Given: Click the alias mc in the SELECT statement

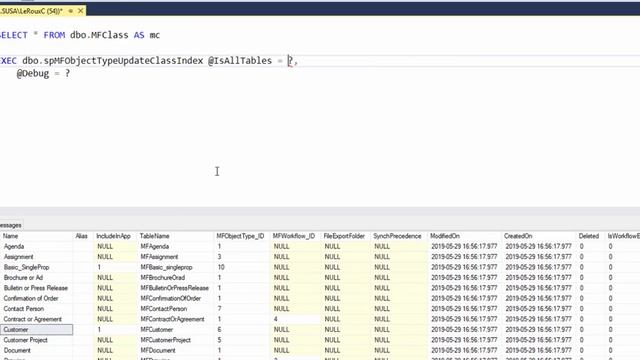Looking at the screenshot, I should [155, 35].
